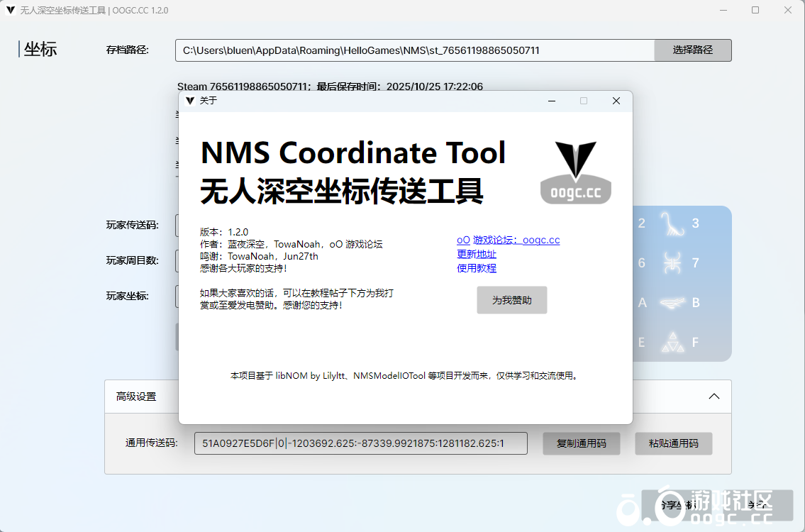Viewport: 805px width, 532px height.
Task: Click the oogc.cc logo in About dialog
Action: [x=575, y=173]
